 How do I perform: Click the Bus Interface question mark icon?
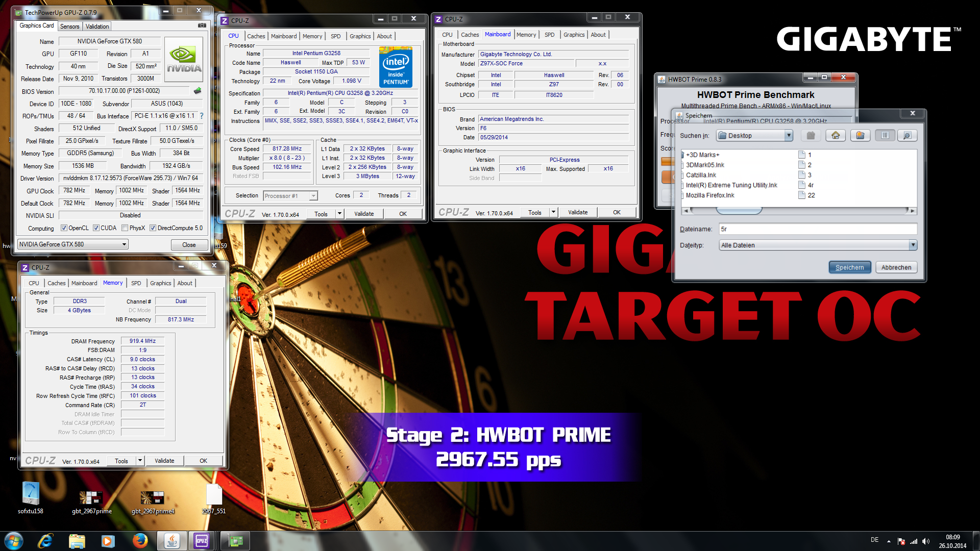(x=202, y=116)
